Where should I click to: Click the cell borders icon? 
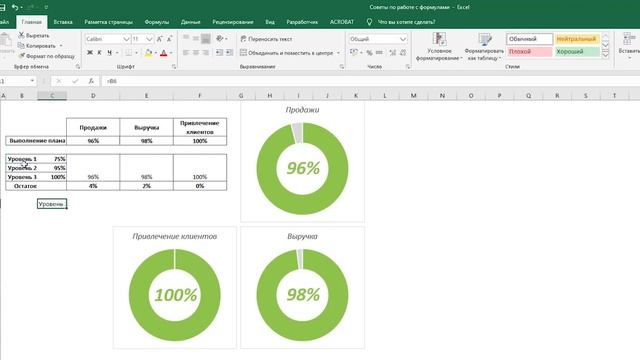[x=129, y=53]
